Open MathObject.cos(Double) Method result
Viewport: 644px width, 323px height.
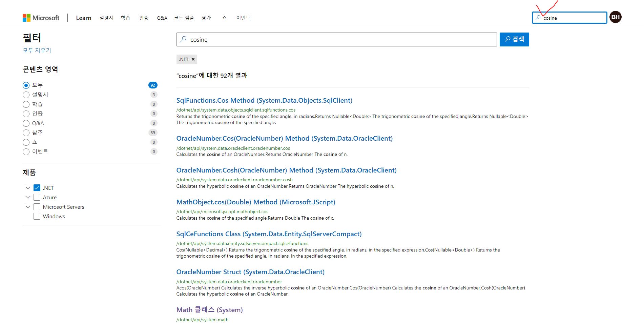pos(256,202)
